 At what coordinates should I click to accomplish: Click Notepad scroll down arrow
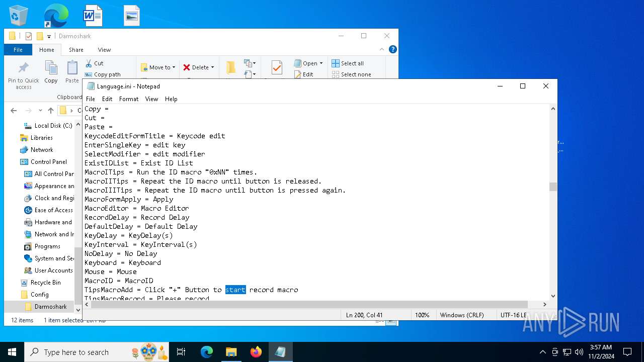click(x=553, y=296)
